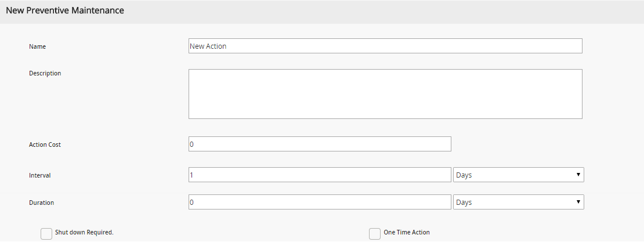
Task: Click the Duration field label
Action: click(x=41, y=203)
